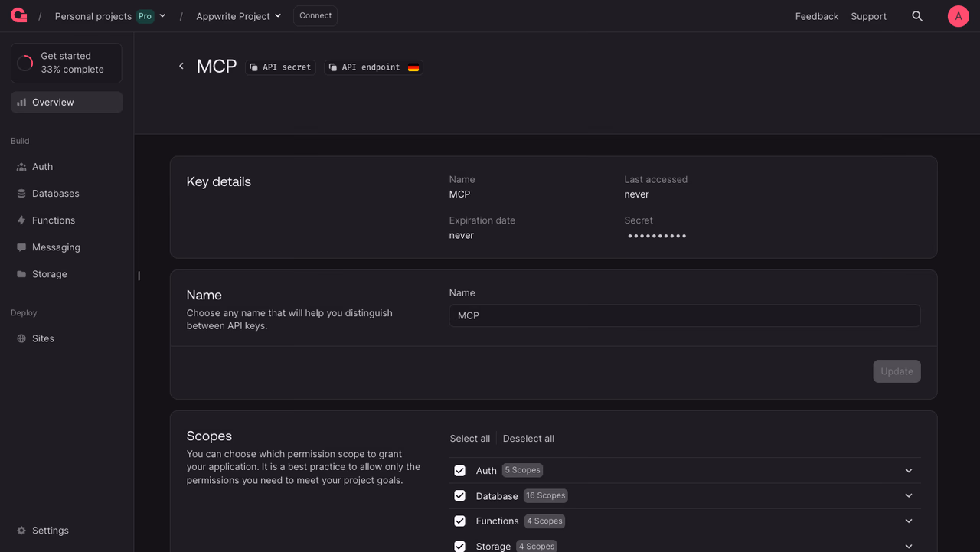Click the '5 Scopes' badge
980x552 pixels.
(x=523, y=470)
